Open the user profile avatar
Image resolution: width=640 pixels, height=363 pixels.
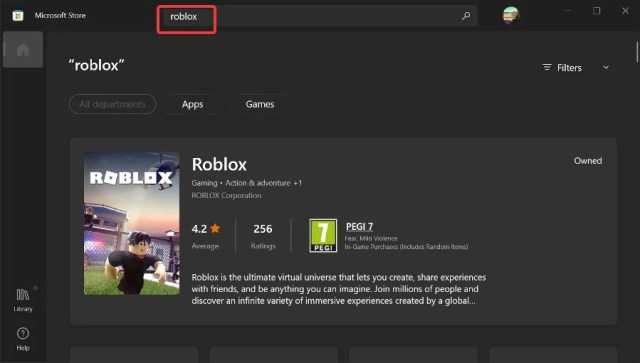pyautogui.click(x=510, y=15)
